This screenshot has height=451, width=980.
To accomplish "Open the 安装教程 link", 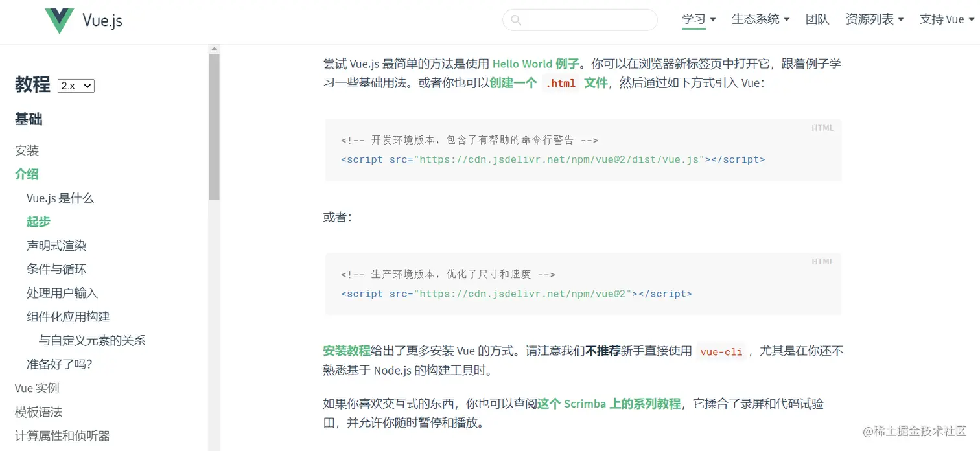I will (347, 351).
